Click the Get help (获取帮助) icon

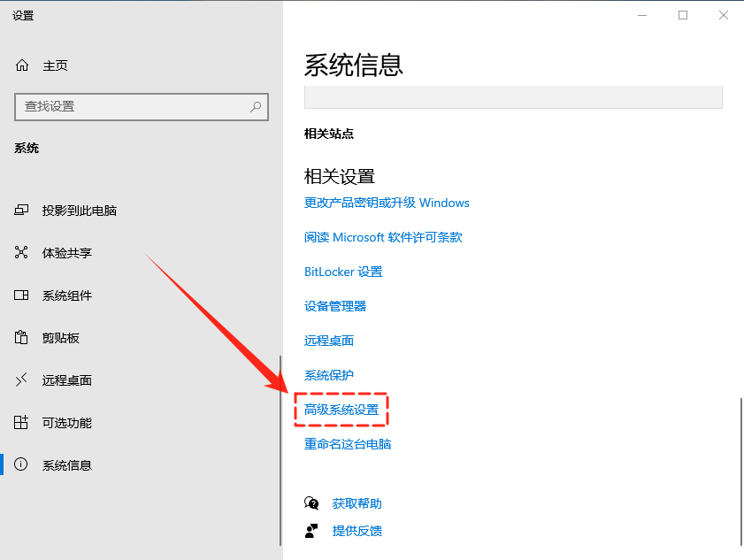pyautogui.click(x=311, y=503)
